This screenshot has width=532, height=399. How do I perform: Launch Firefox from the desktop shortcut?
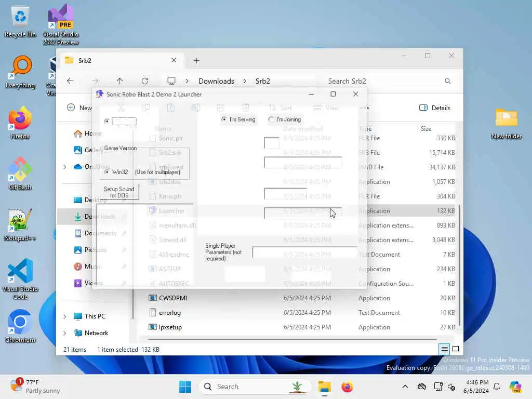tap(20, 123)
